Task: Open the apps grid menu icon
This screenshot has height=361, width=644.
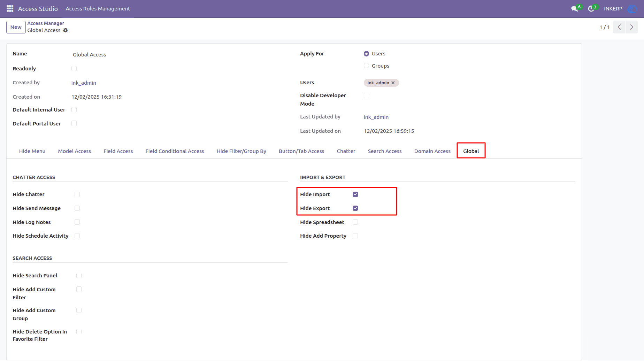Action: tap(10, 8)
